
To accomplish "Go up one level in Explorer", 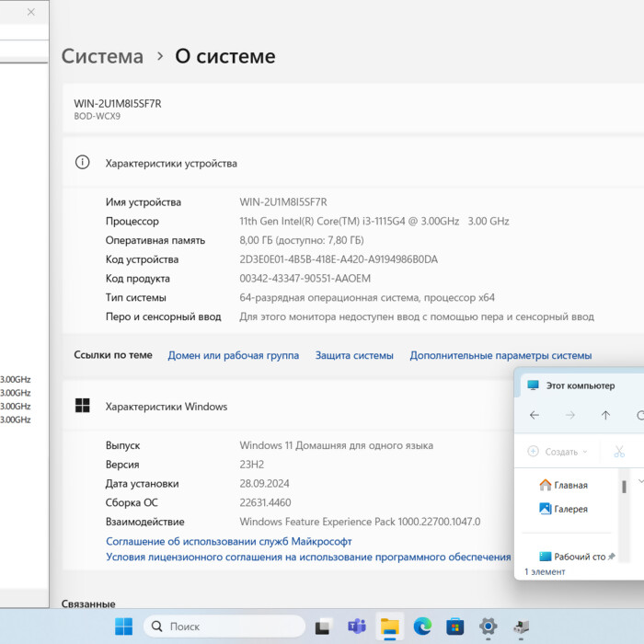I will coord(605,415).
